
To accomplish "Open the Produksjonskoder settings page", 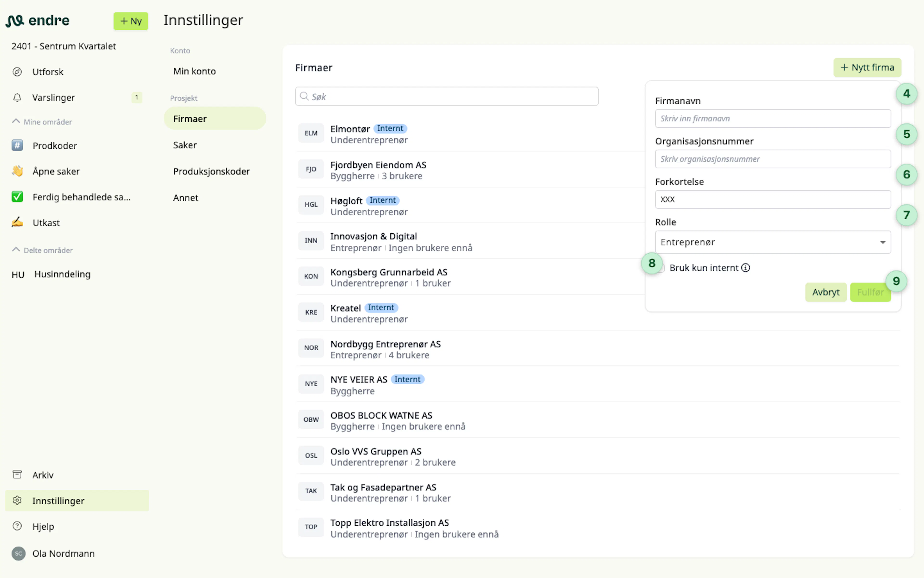I will (x=211, y=171).
